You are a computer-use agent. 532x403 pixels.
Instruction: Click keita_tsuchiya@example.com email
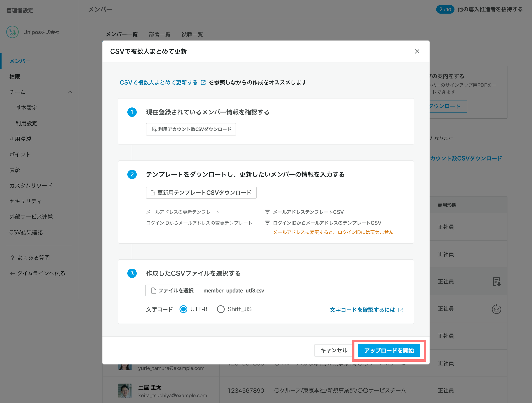[173, 395]
